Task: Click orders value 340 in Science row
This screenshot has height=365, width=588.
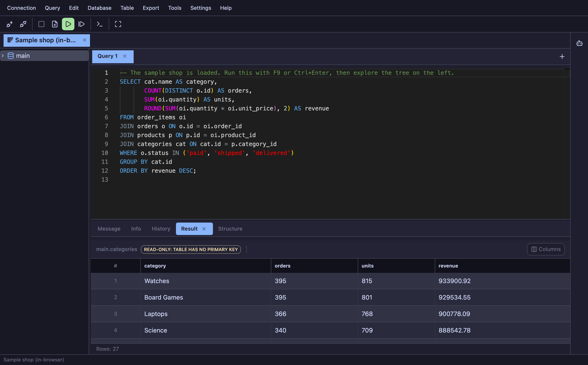Action: pos(280,330)
